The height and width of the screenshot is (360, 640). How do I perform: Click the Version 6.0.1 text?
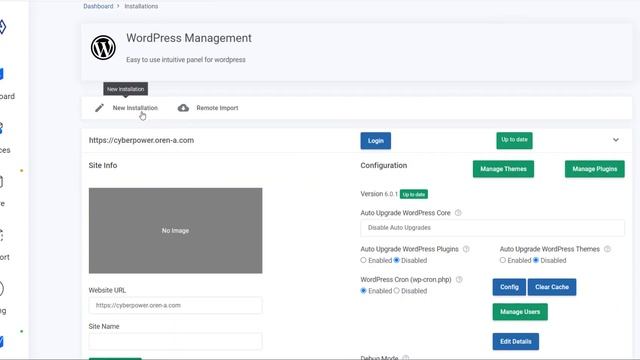[379, 194]
